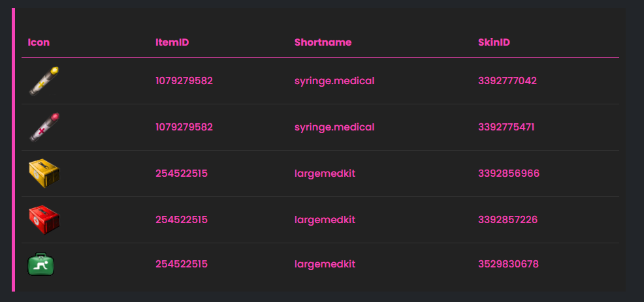Select the red large medkit icon
Image resolution: width=644 pixels, height=302 pixels.
44,220
